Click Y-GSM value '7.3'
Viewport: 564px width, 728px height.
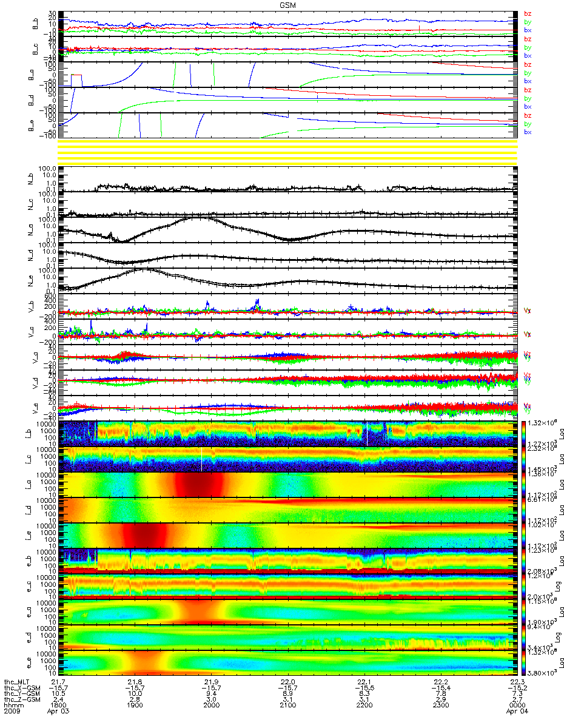(517, 694)
